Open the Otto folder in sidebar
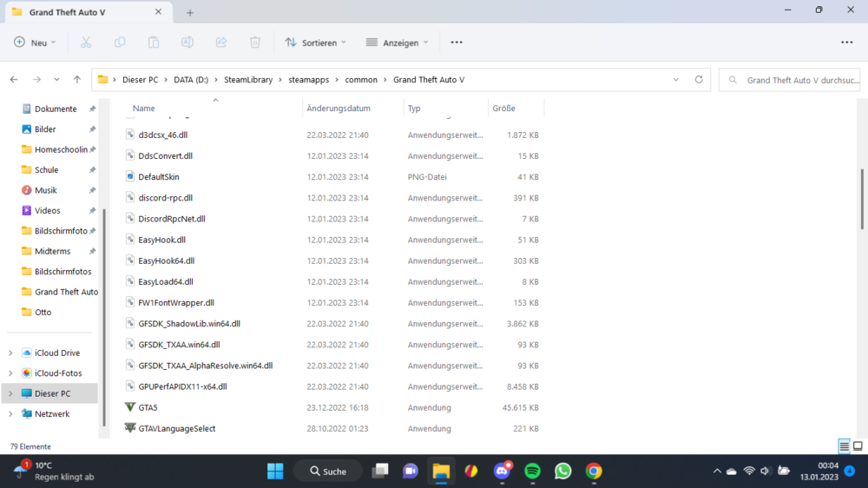 point(43,313)
